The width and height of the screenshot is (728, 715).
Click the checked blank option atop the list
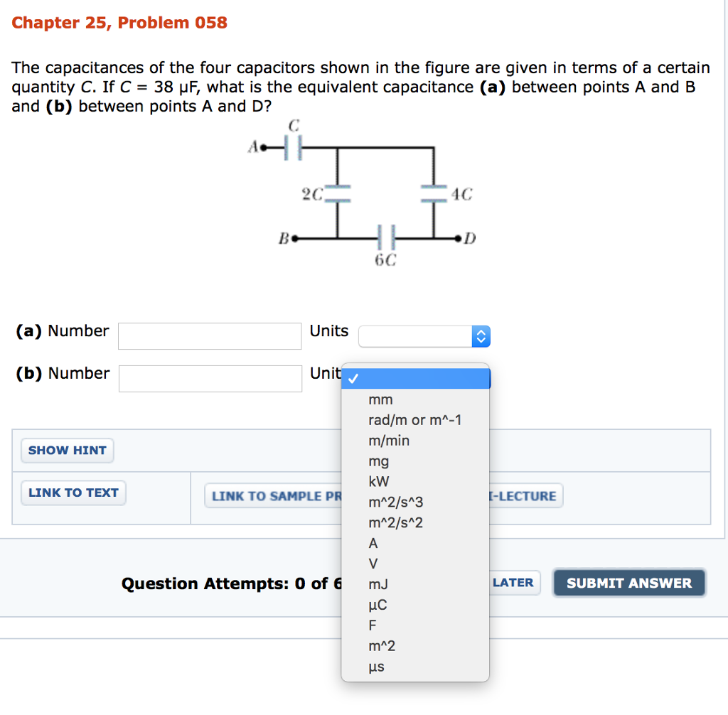coord(416,378)
